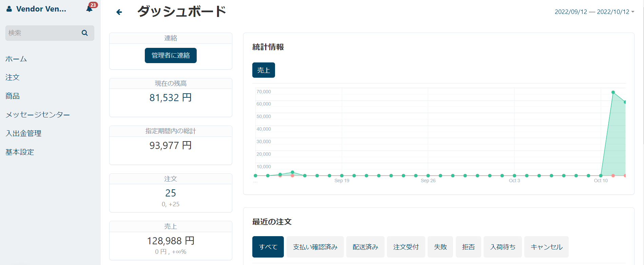Switch to the キャンセル orders tab

546,247
